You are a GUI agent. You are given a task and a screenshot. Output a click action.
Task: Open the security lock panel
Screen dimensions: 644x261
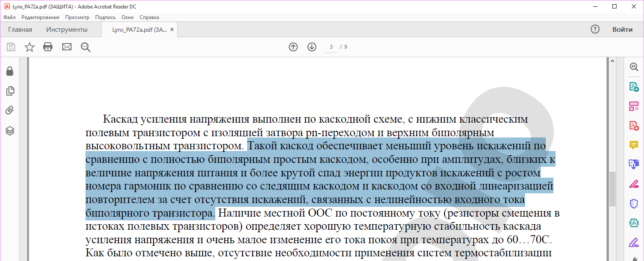[x=10, y=71]
